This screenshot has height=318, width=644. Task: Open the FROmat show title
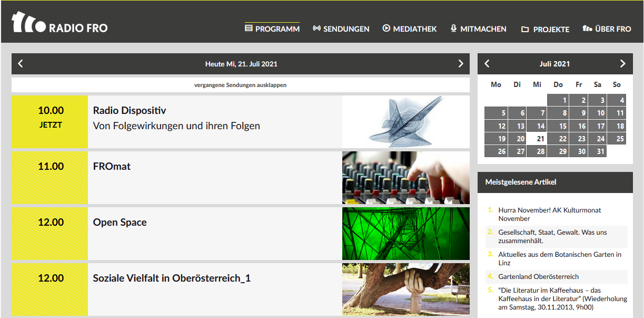click(x=112, y=167)
